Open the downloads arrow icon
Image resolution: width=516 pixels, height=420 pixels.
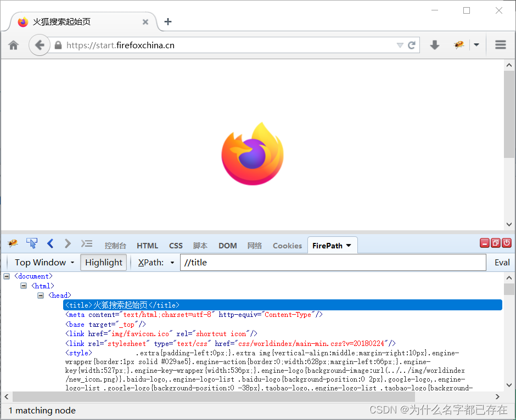(435, 45)
